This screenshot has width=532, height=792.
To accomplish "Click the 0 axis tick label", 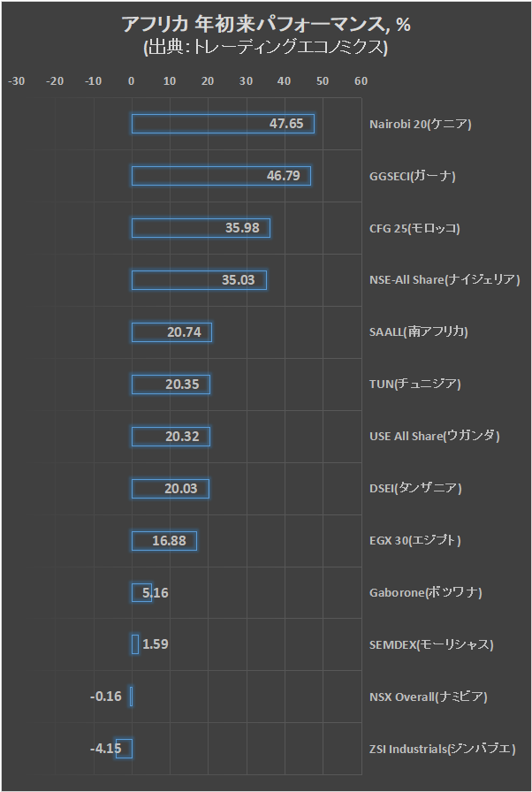I will 132,81.
